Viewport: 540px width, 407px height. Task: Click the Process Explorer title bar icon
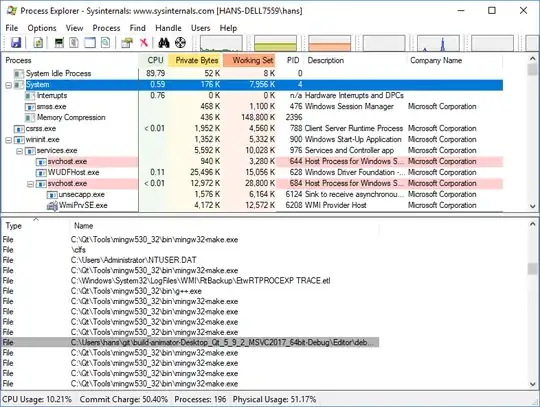coord(12,11)
